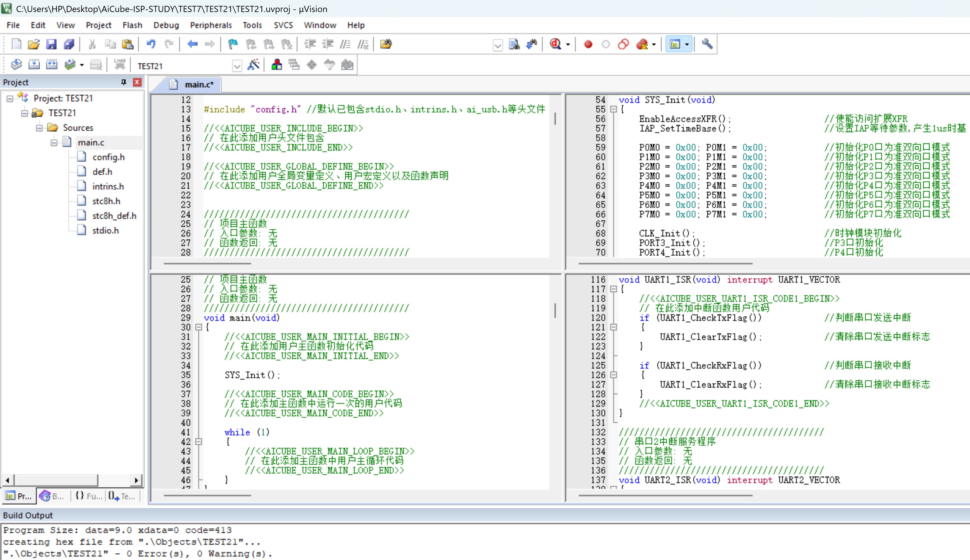Save the current file via toolbar
Screen dimensions: 970x560
pyautogui.click(x=52, y=44)
